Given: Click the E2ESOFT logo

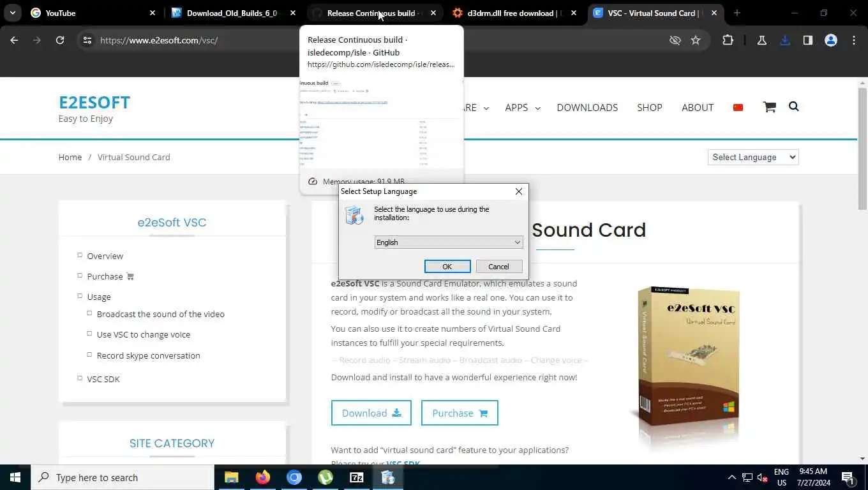Looking at the screenshot, I should coord(94,102).
